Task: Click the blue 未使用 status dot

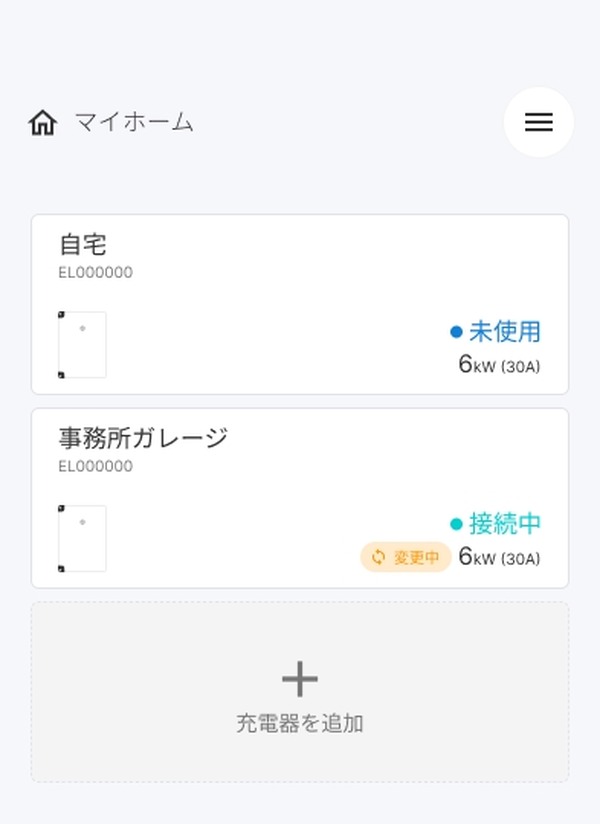Action: pyautogui.click(x=456, y=331)
